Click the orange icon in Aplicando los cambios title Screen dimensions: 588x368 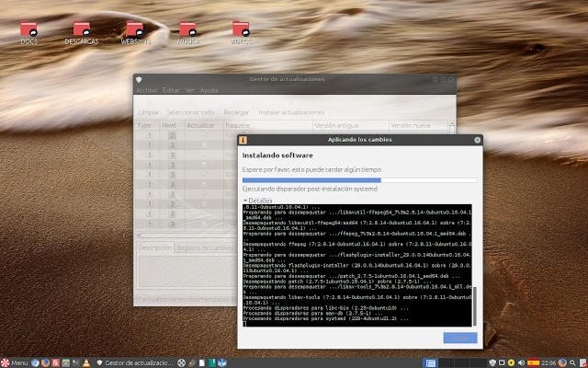click(x=243, y=140)
